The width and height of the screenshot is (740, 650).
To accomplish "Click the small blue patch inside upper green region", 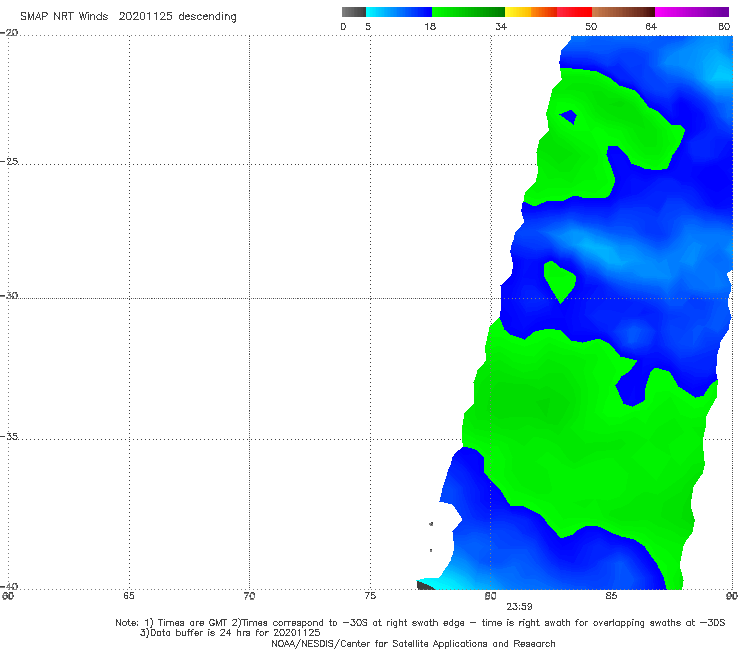I will pyautogui.click(x=569, y=116).
